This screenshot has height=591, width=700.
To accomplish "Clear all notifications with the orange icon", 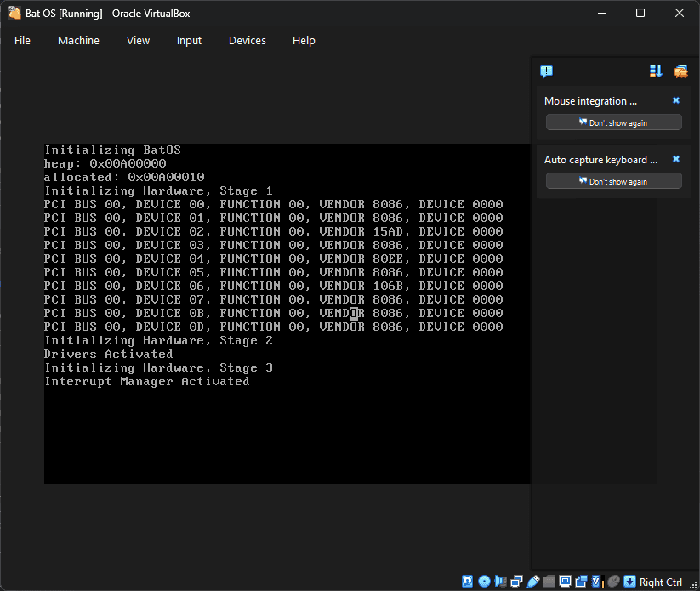I will [680, 71].
